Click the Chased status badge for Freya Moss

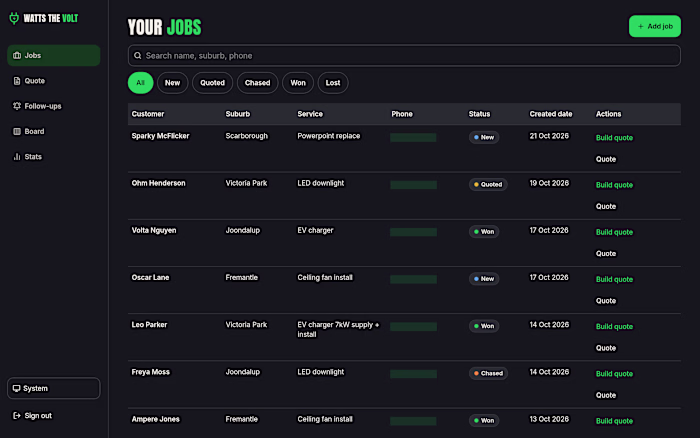click(488, 373)
